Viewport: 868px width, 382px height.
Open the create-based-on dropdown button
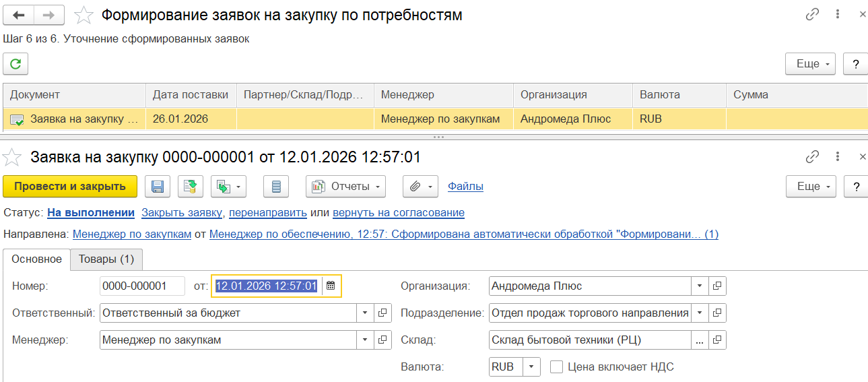tap(228, 187)
